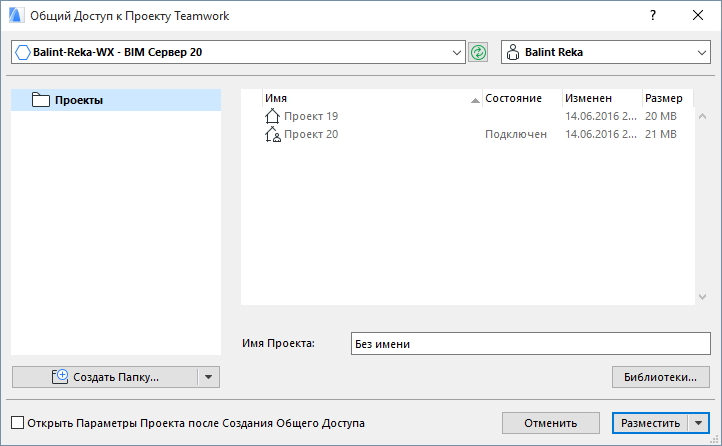The width and height of the screenshot is (722, 446).
Task: Click the BIM server hexagon icon
Action: tap(22, 51)
